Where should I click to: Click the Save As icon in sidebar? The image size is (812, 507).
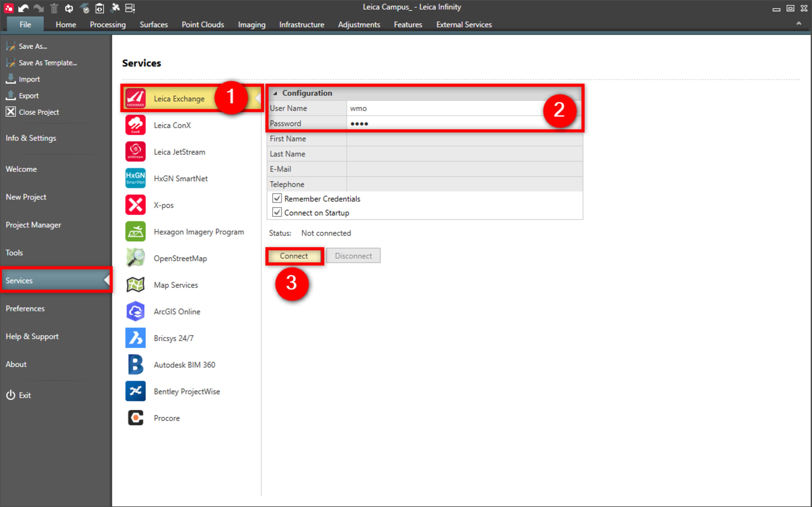(x=10, y=46)
